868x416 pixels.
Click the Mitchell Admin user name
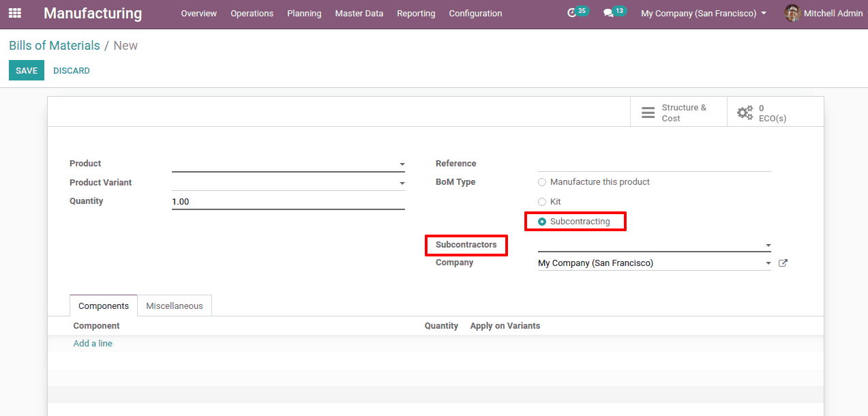(x=833, y=13)
